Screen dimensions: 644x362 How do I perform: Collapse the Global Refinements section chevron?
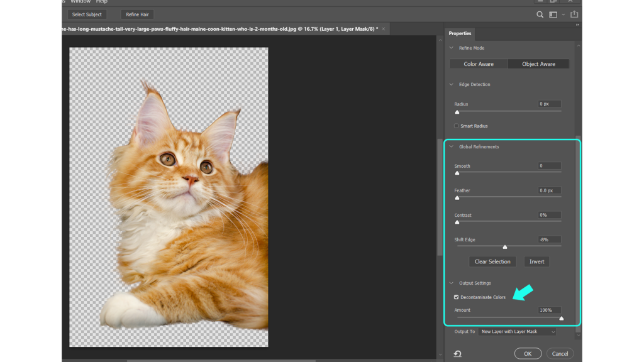coord(450,146)
